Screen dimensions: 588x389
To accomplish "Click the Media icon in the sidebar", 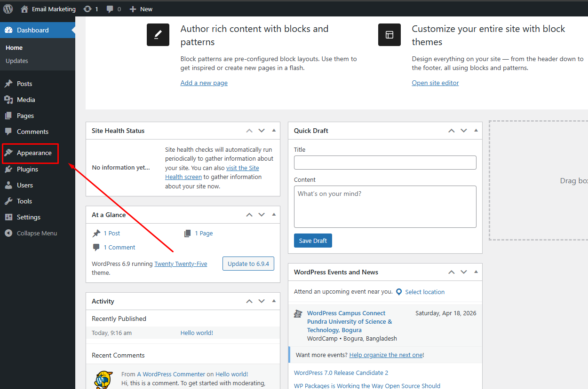I will tap(9, 99).
